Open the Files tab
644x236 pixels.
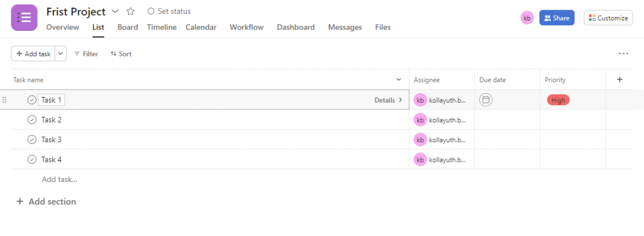point(383,27)
